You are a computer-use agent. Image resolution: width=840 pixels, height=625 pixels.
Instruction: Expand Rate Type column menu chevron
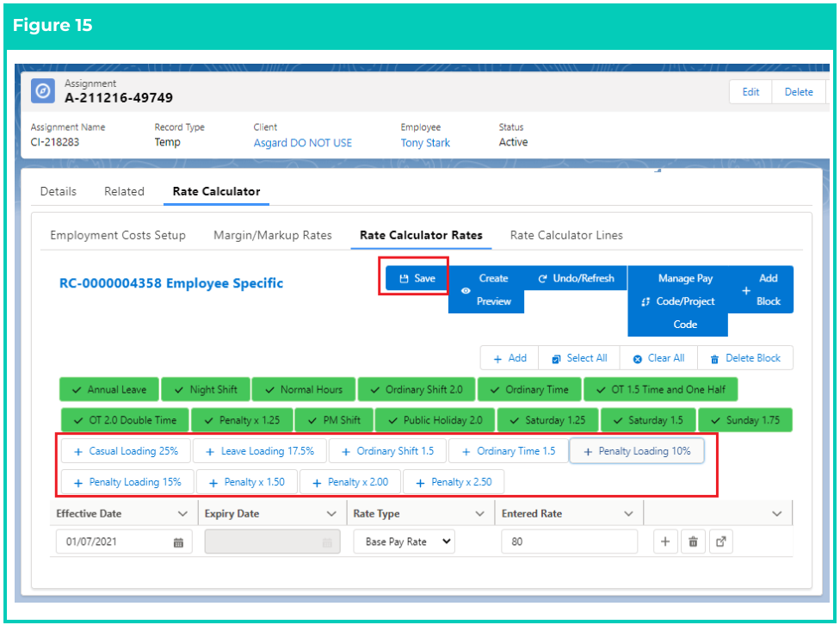480,513
